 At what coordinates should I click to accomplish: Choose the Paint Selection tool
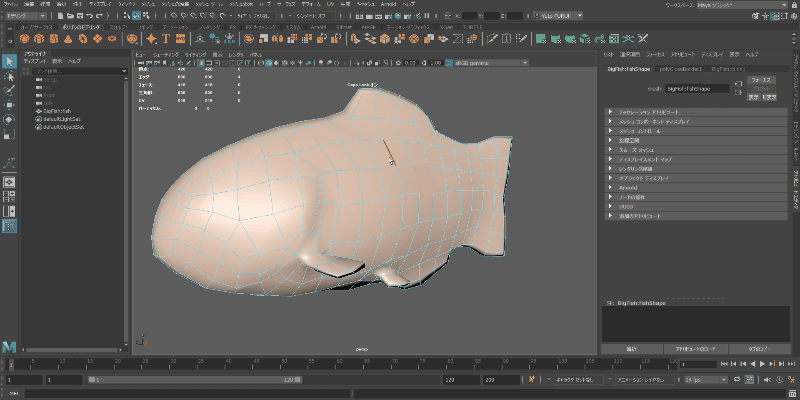coord(9,89)
